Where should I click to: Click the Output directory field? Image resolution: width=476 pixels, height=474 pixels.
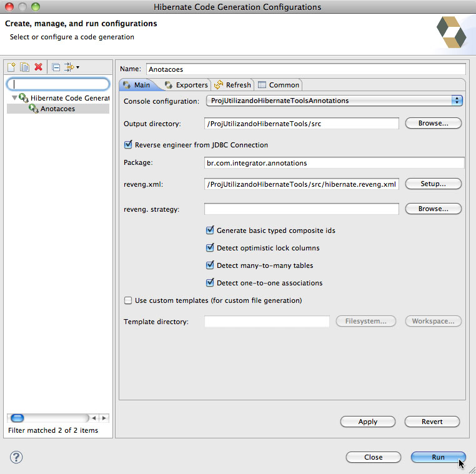pos(302,124)
